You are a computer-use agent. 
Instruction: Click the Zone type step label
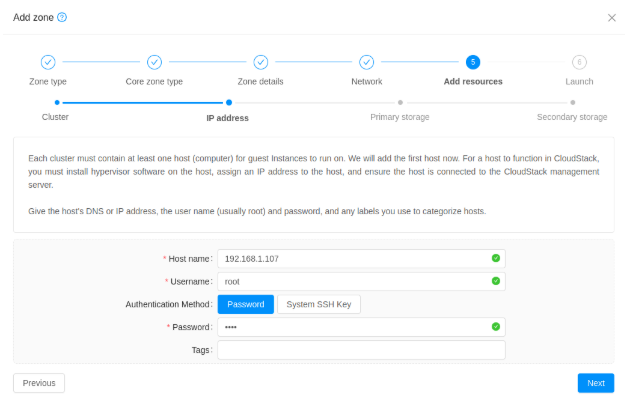pyautogui.click(x=48, y=82)
